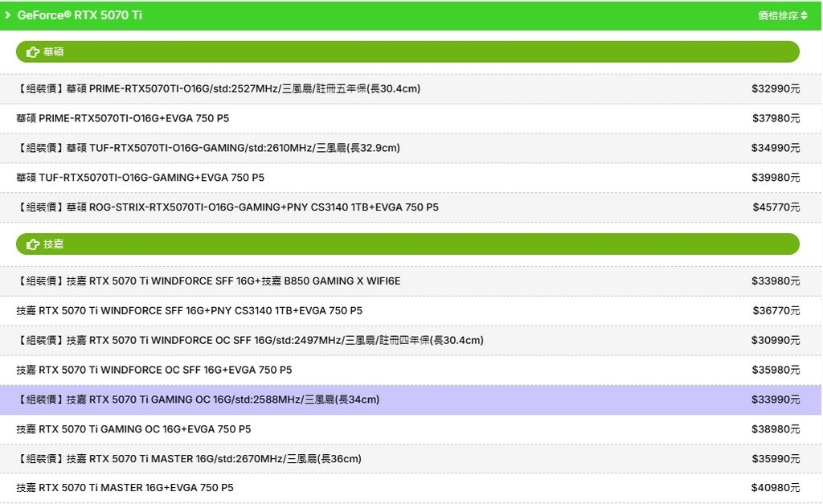Select 技嘉 WINDFORCE OC SFF 16G+EVGA row
Viewport: 823px width, 504px height.
(411, 370)
